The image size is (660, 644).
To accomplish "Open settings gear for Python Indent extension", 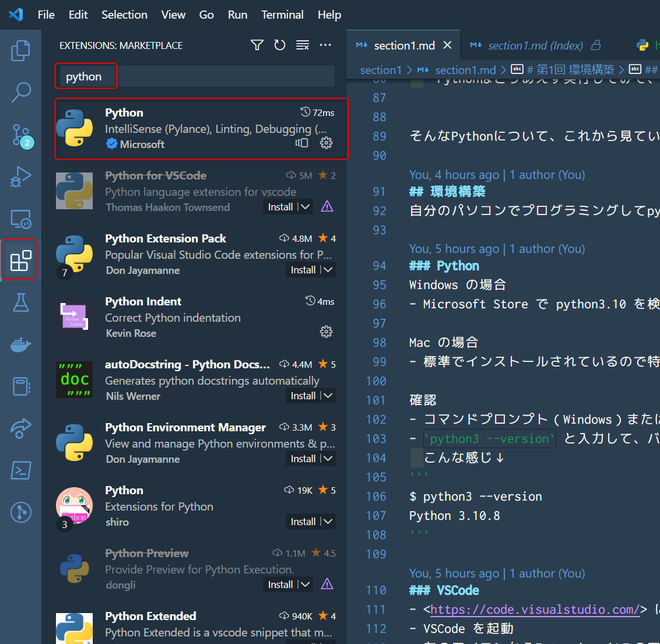I will (x=326, y=332).
